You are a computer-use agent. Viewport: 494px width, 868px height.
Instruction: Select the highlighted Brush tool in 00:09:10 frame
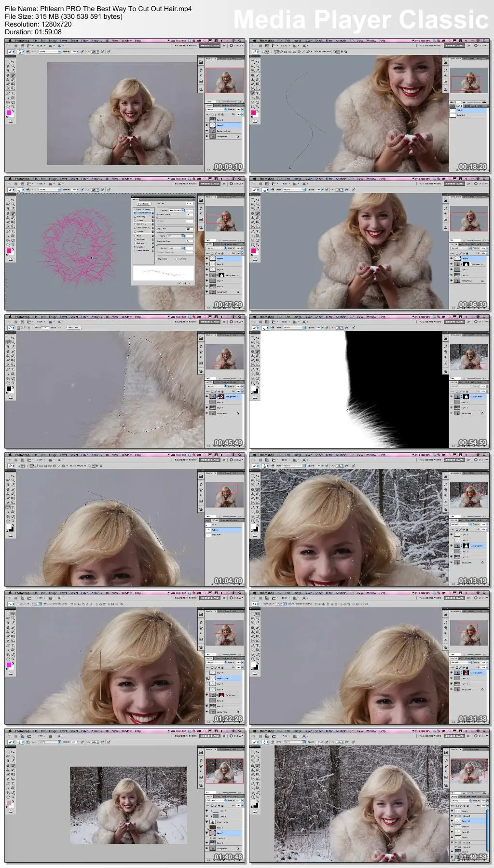[13, 76]
